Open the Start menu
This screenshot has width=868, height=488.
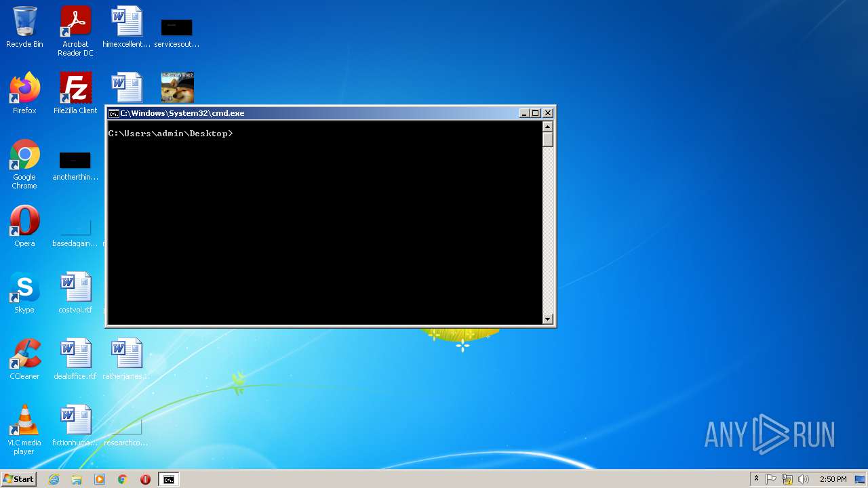click(x=19, y=479)
